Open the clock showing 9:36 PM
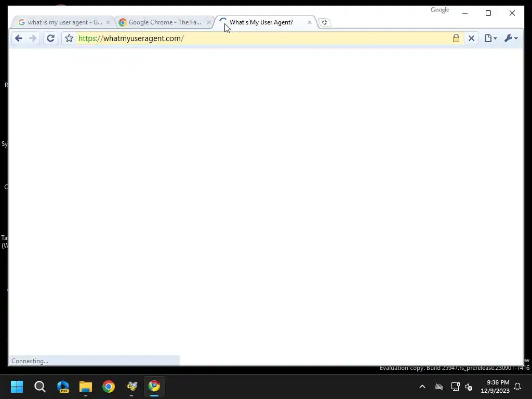The width and height of the screenshot is (532, 399). click(495, 387)
